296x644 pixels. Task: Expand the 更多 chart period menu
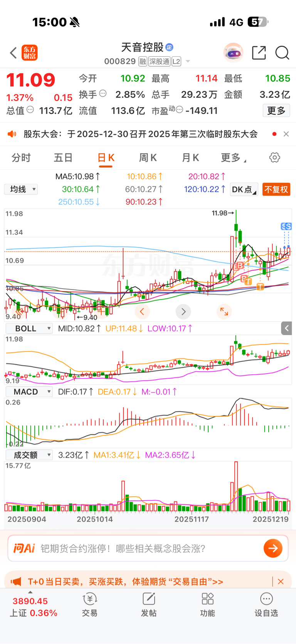tap(234, 157)
